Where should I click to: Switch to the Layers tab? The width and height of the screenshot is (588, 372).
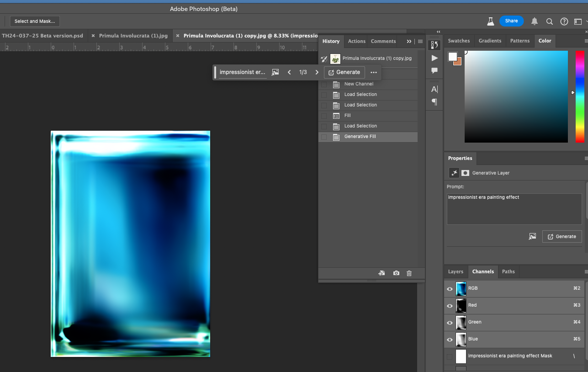coord(455,271)
